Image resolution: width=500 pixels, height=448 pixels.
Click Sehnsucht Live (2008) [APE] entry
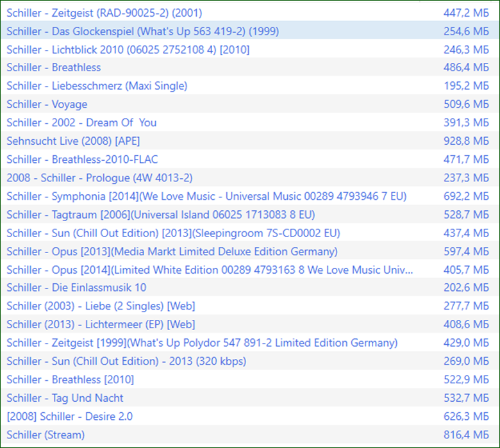(x=73, y=141)
